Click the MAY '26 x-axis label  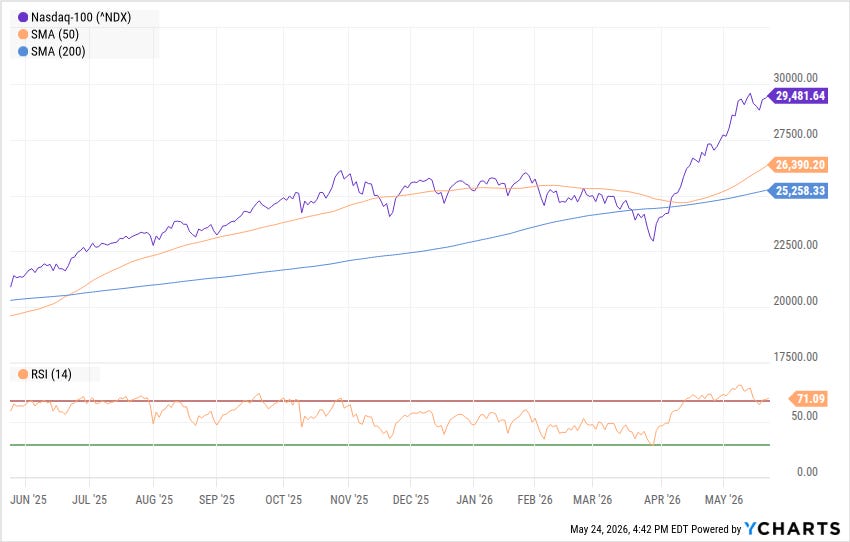(x=724, y=500)
